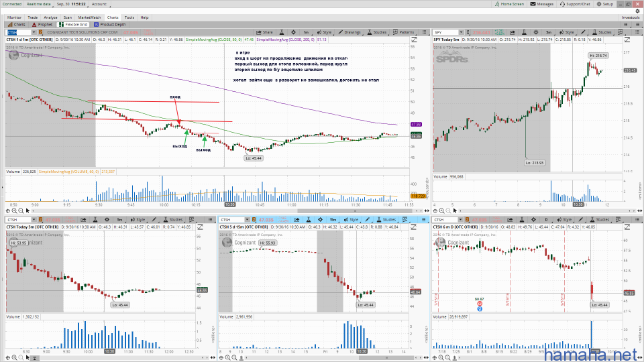This screenshot has width=644, height=362.
Task: Open chart settings gear on CTSH 1m chart
Action: [293, 32]
